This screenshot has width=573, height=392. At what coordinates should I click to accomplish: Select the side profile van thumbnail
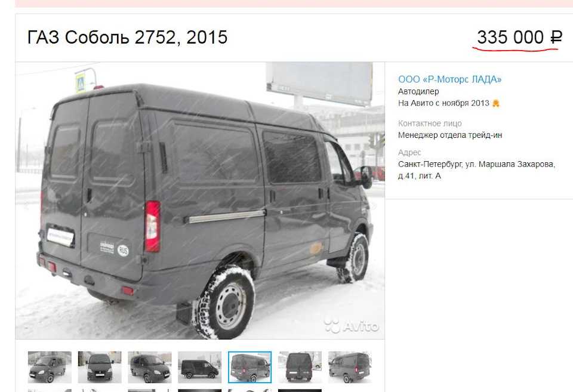point(200,367)
